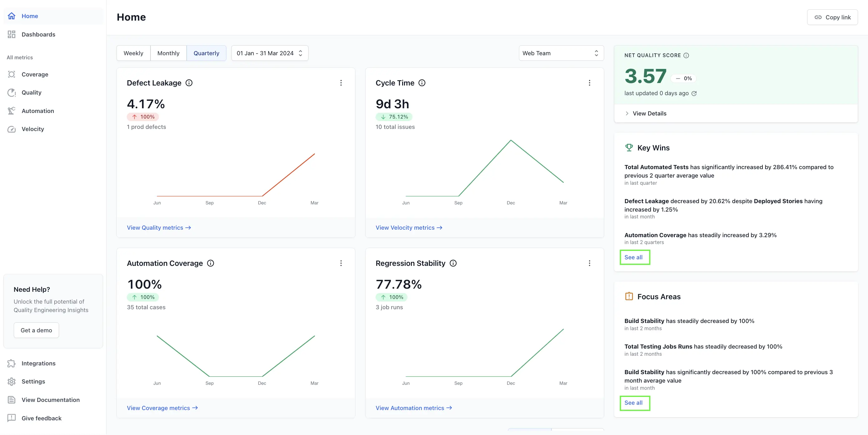Expand View Details under quality score

649,114
